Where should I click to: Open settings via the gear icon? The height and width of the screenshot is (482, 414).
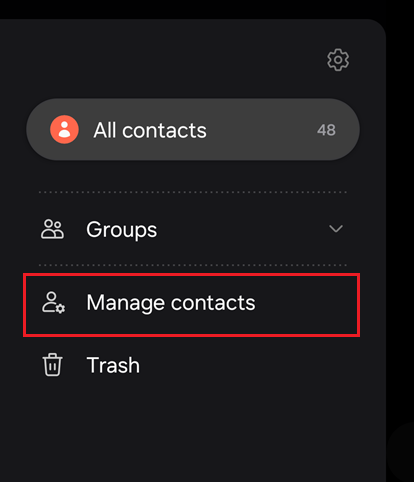click(x=338, y=60)
